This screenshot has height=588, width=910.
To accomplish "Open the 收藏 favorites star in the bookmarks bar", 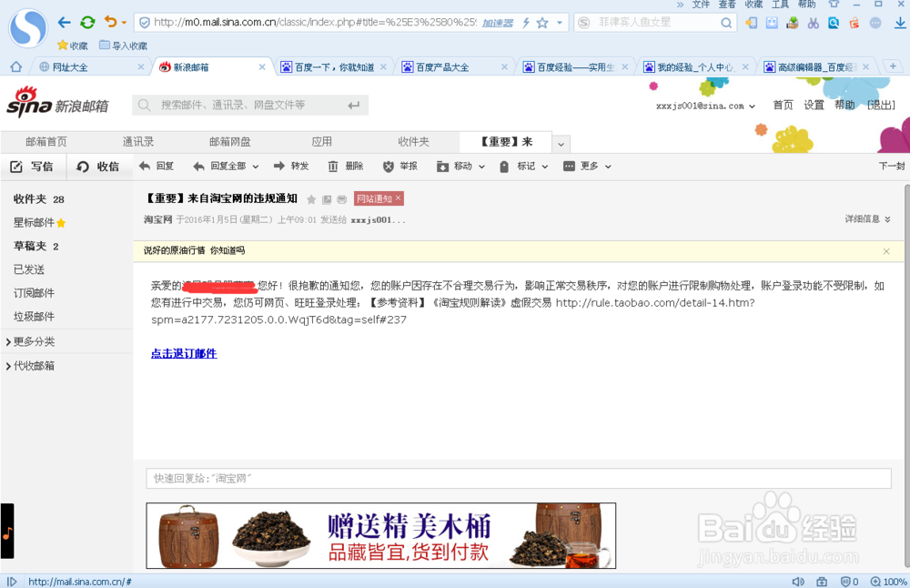I will [73, 46].
